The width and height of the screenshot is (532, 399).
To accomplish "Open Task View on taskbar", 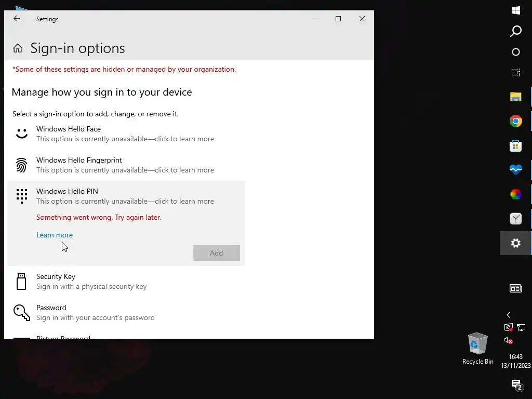I will coord(516,72).
